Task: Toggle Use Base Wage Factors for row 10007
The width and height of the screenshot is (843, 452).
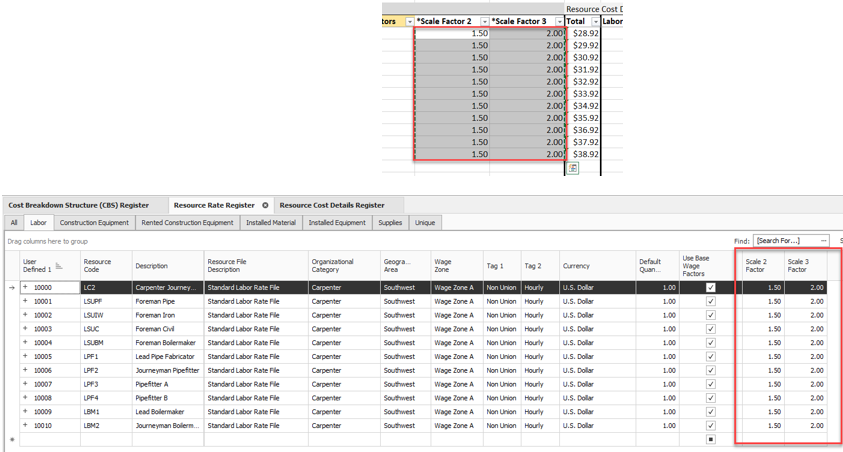Action: [710, 384]
